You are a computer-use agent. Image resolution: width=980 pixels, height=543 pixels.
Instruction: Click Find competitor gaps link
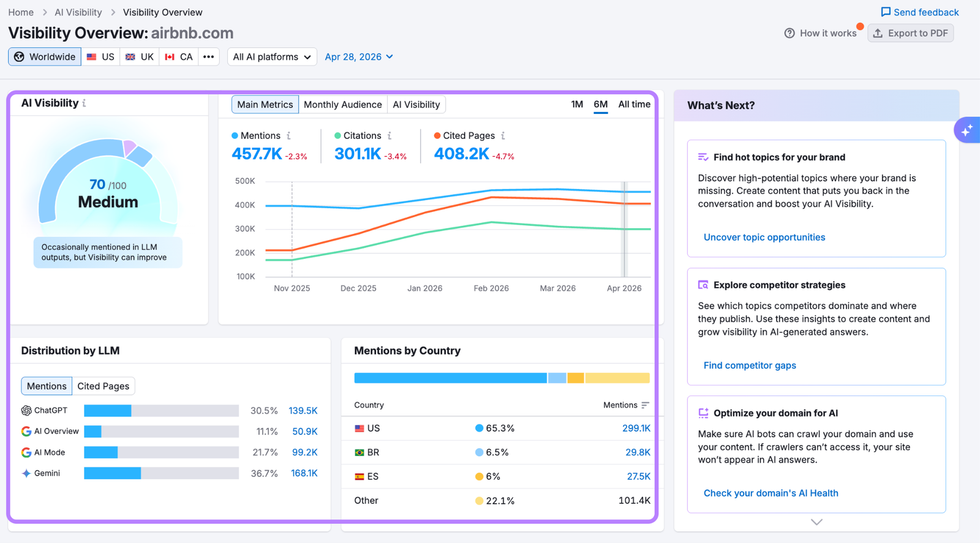click(750, 365)
